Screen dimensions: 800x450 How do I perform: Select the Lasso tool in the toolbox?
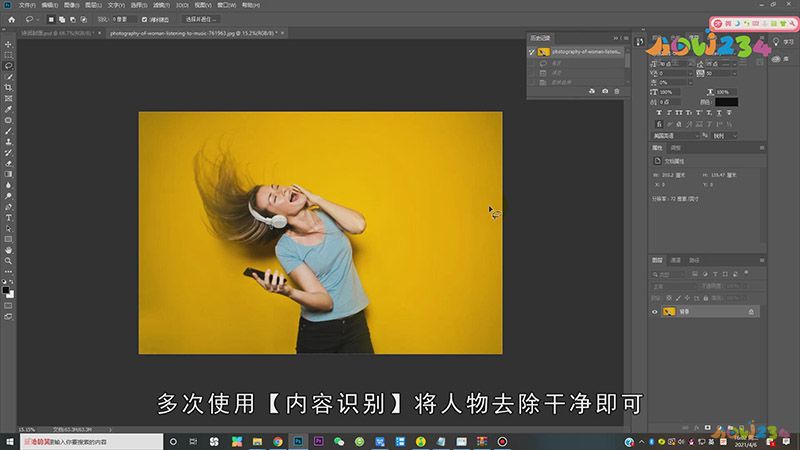click(x=8, y=66)
